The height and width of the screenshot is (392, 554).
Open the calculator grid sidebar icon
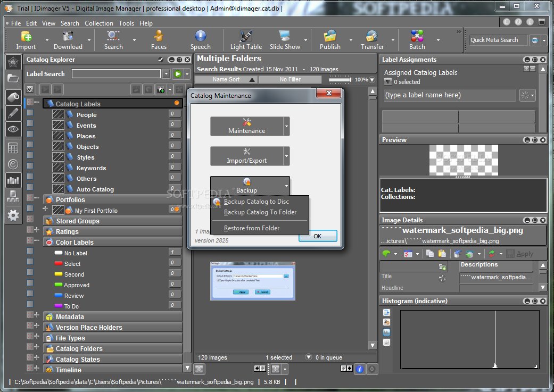click(13, 148)
